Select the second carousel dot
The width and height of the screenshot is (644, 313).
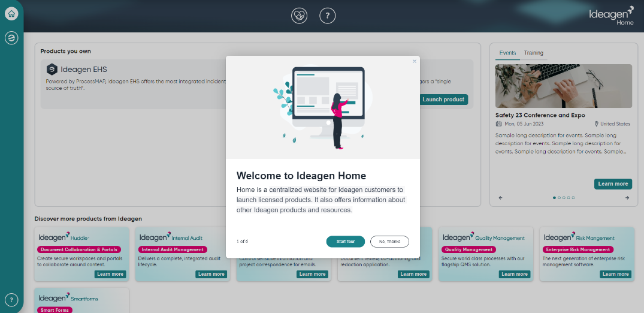559,198
